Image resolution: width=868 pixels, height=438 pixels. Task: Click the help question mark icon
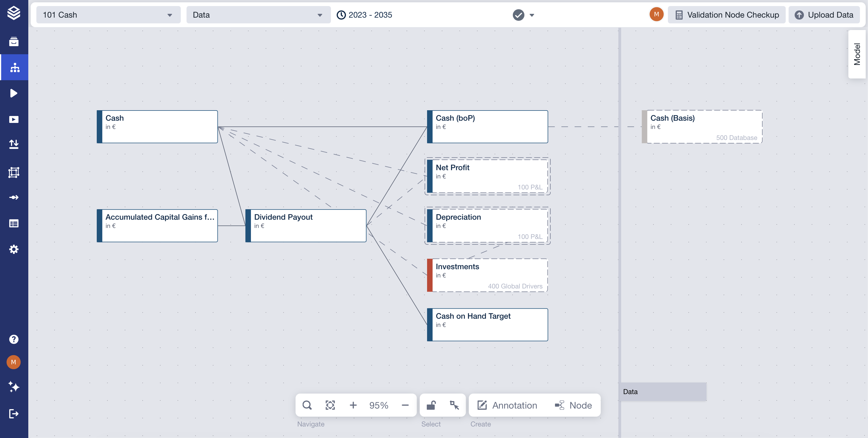(x=14, y=339)
